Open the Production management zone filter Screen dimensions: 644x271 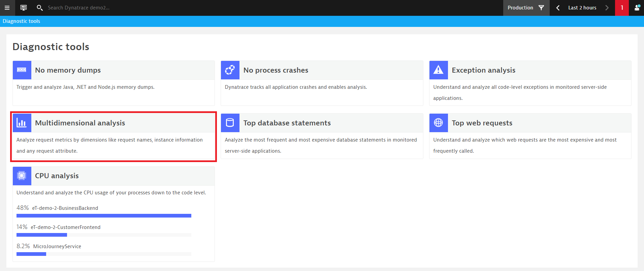coord(526,8)
